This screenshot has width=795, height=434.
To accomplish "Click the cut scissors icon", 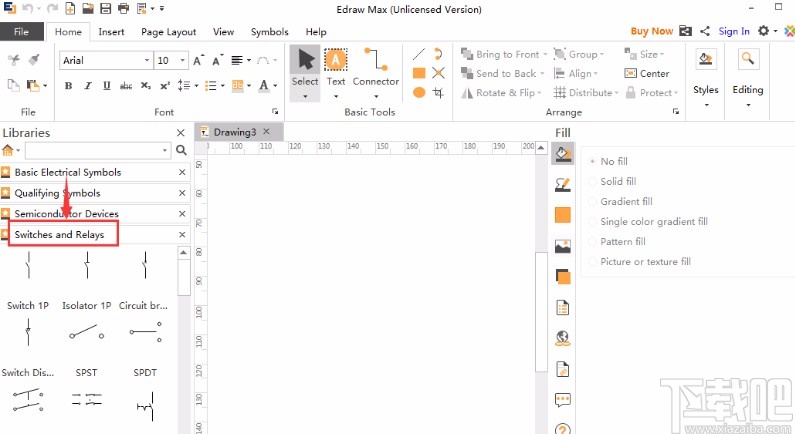I will pos(14,60).
